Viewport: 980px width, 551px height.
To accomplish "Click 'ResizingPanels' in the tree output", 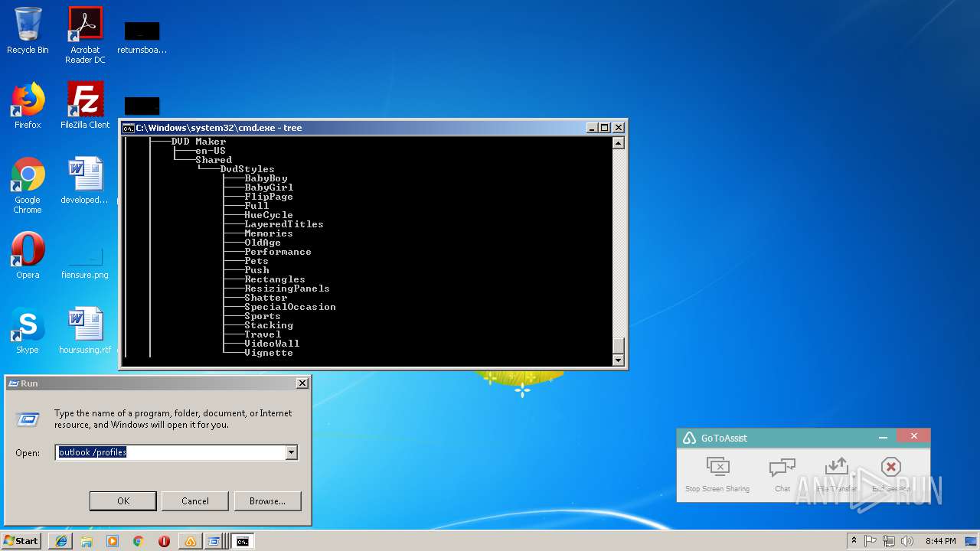I will [287, 289].
